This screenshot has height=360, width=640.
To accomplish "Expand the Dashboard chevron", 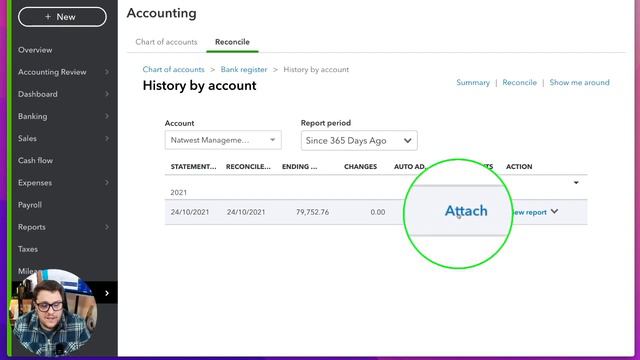I will 107,94.
